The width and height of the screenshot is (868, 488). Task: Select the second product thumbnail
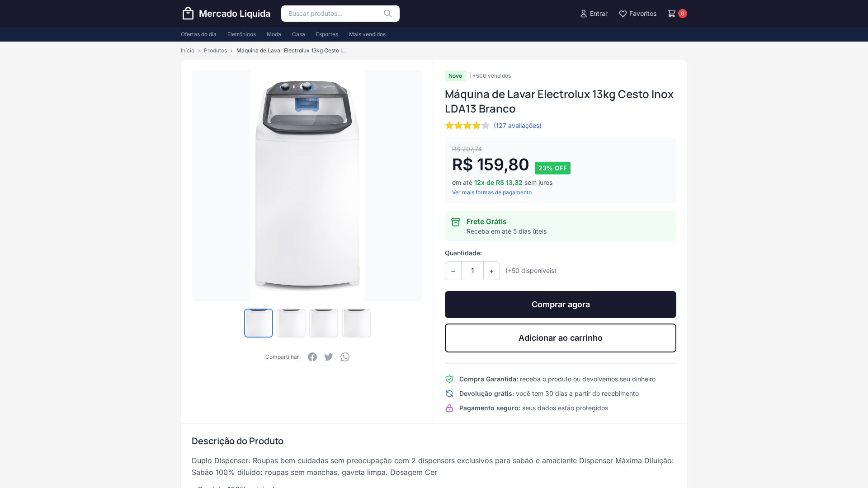(x=291, y=323)
